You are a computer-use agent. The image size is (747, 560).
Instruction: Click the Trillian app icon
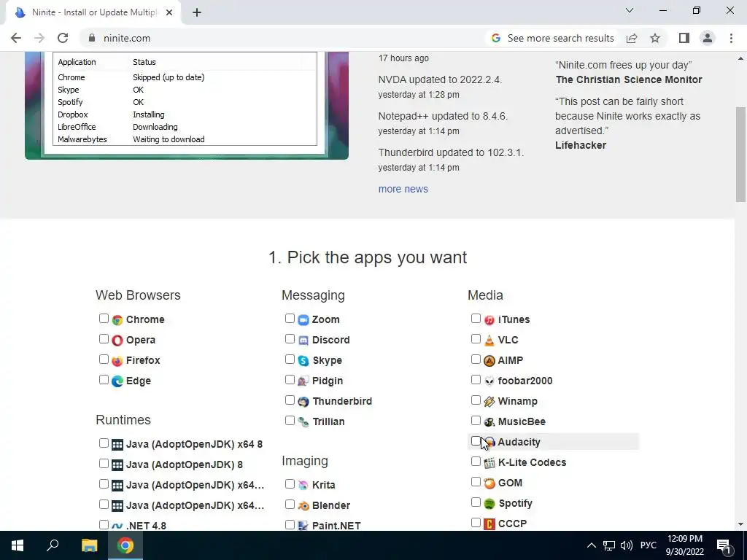pyautogui.click(x=303, y=422)
